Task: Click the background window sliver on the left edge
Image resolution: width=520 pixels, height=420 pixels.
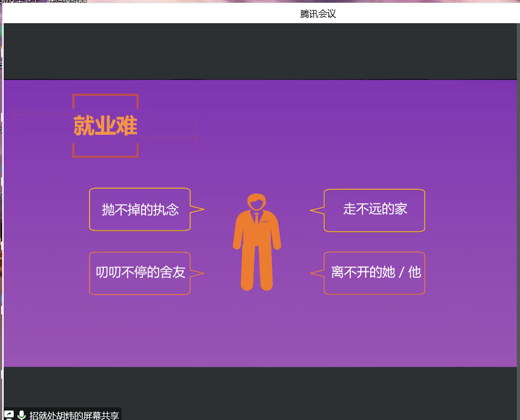Action: pos(2,211)
